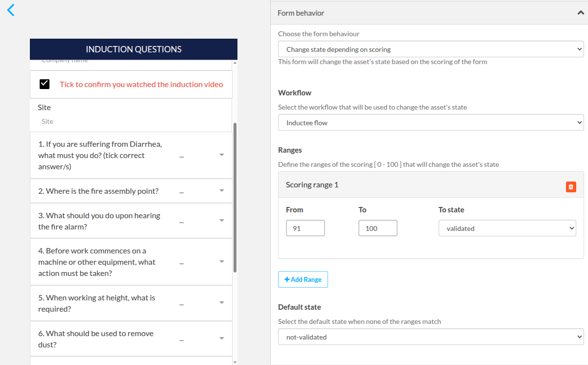Image resolution: width=588 pixels, height=365 pixels.
Task: Click the To field showing 100
Action: 378,228
